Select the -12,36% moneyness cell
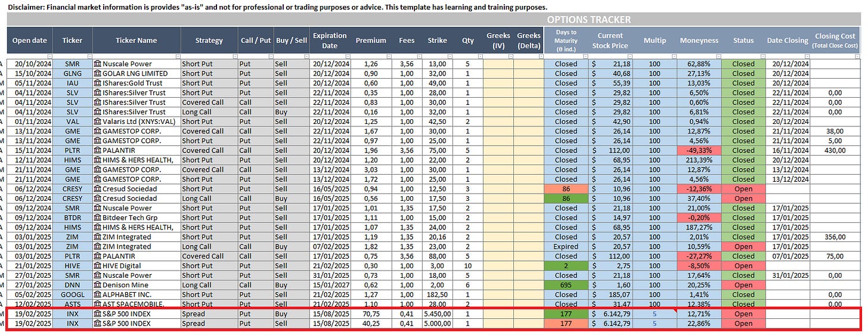The image size is (868, 335). pyautogui.click(x=699, y=189)
